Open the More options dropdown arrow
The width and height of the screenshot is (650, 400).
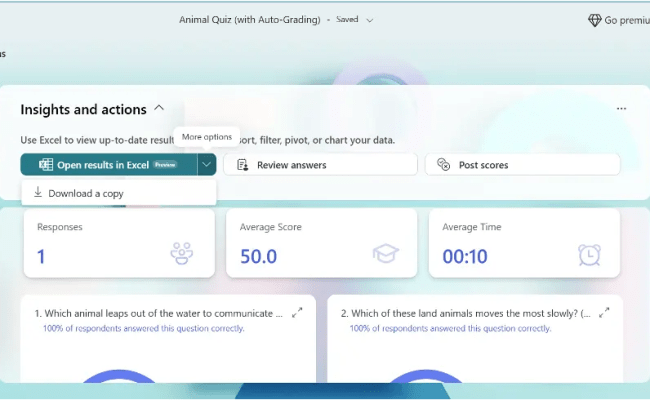click(206, 165)
